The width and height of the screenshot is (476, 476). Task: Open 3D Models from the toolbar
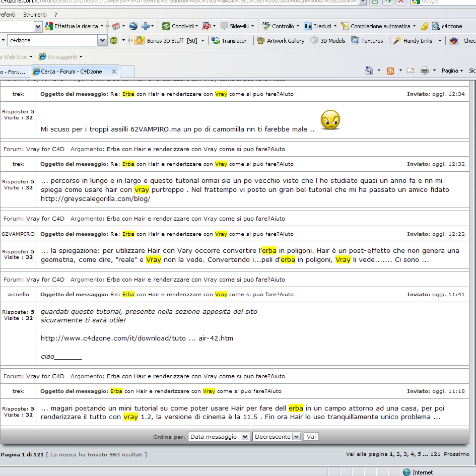point(328,40)
